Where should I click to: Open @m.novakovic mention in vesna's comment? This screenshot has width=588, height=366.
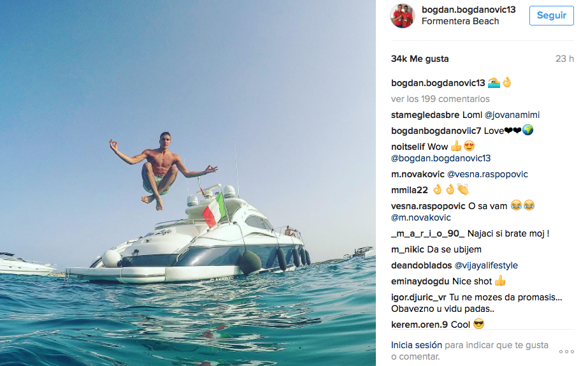[420, 217]
